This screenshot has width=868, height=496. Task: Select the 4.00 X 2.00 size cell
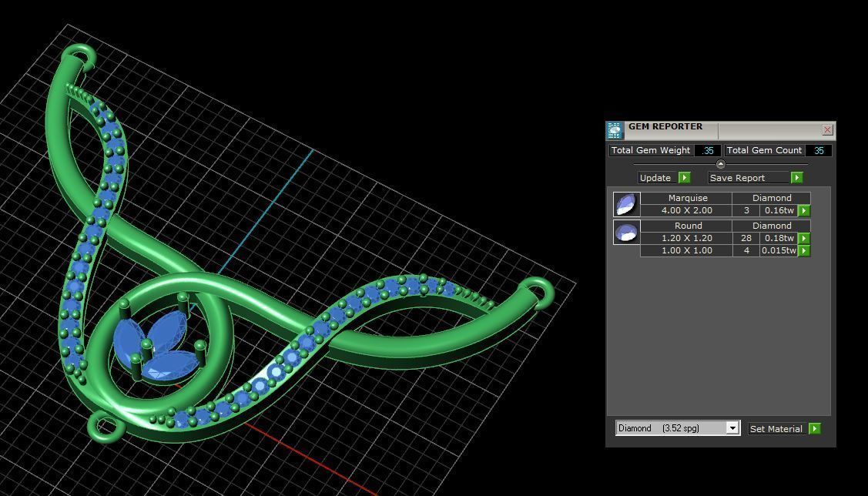[x=686, y=210]
